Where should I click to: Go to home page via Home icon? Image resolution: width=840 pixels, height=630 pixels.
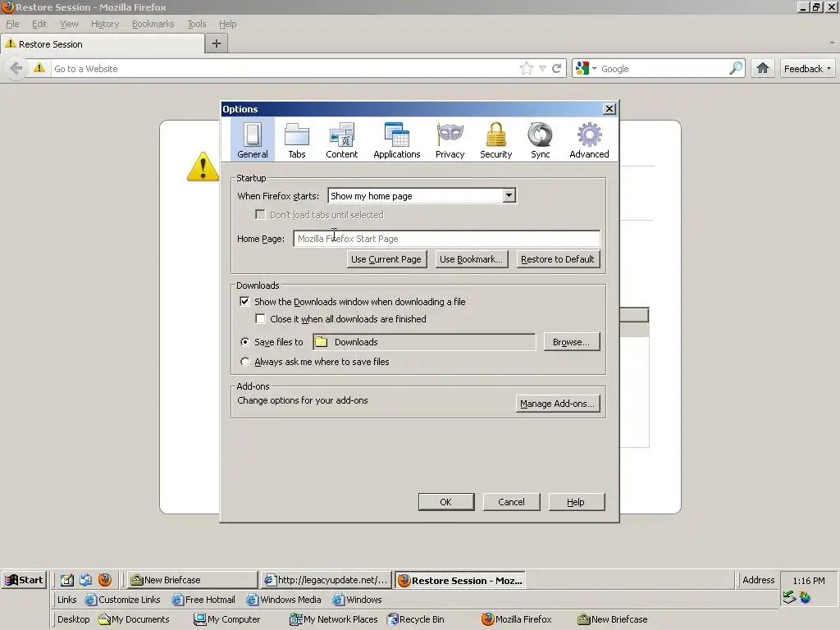point(763,68)
